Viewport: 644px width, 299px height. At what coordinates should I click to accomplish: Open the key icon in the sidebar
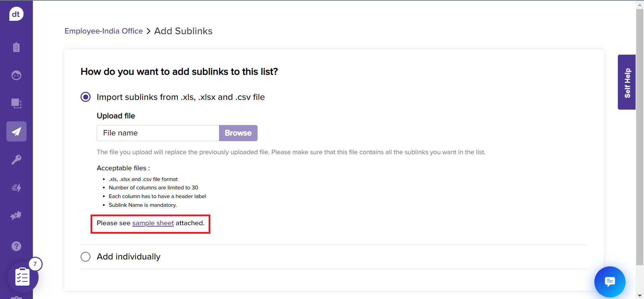(16, 160)
